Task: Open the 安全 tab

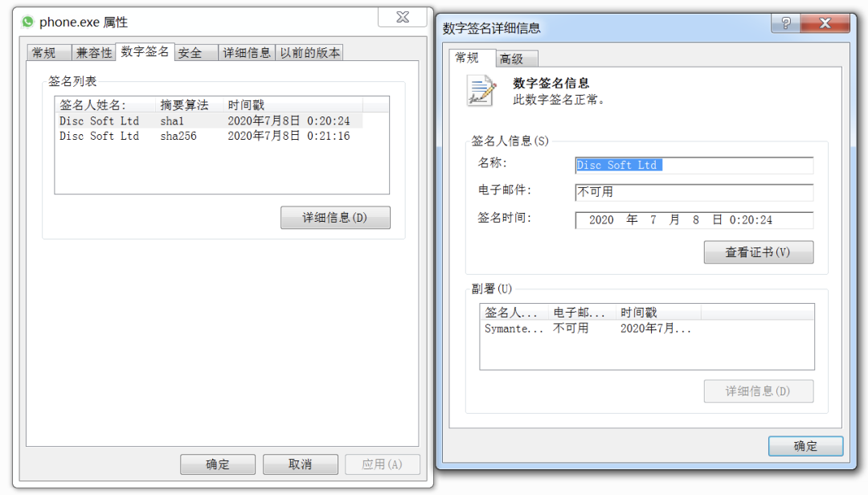Action: [197, 52]
